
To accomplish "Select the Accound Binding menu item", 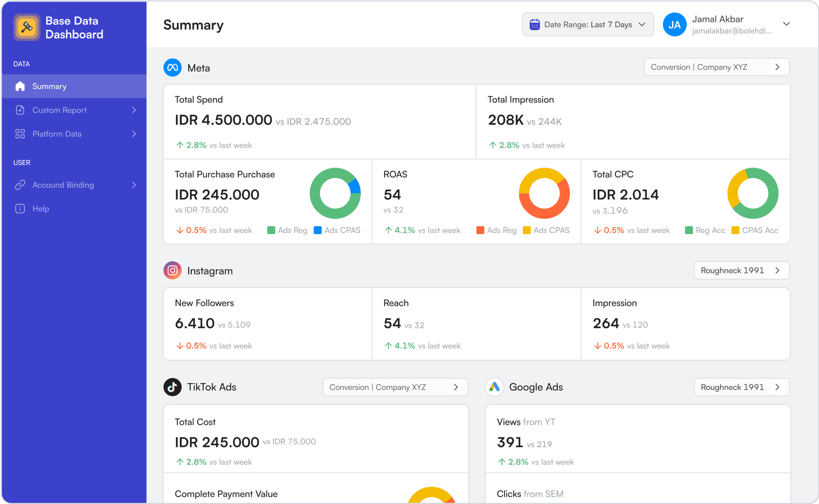I will [74, 185].
